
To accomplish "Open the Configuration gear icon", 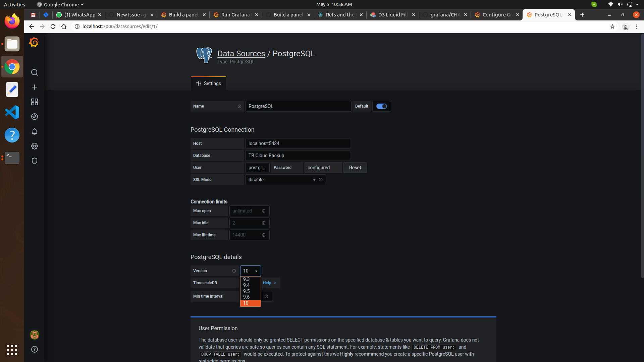I will click(34, 146).
